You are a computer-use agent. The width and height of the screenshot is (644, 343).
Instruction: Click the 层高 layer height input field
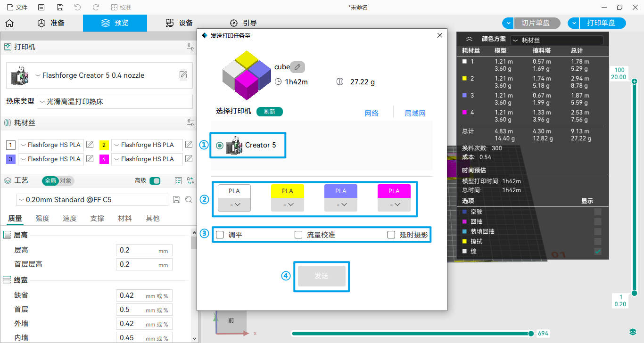pos(144,250)
